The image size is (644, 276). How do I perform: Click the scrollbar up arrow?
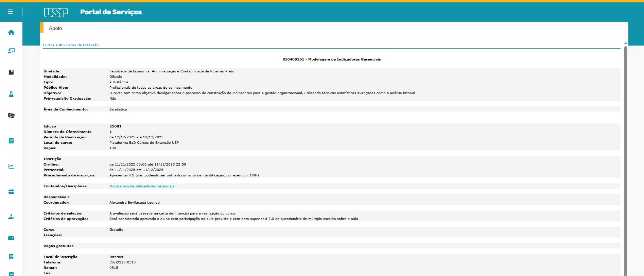pos(626,44)
